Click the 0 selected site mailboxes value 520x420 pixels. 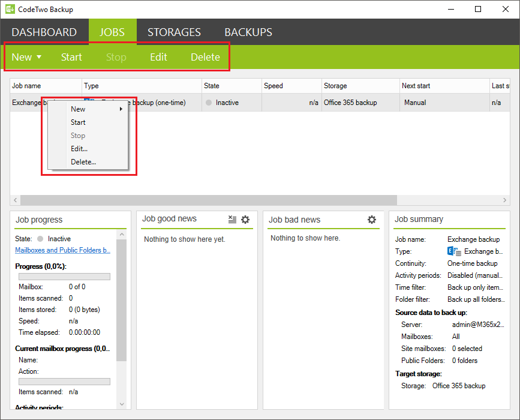pos(467,349)
